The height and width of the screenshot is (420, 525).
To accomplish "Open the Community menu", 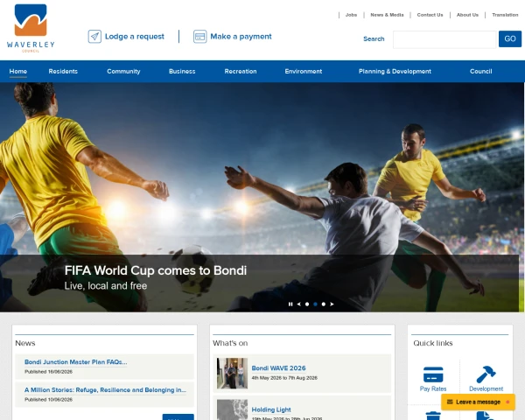I will click(x=123, y=72).
